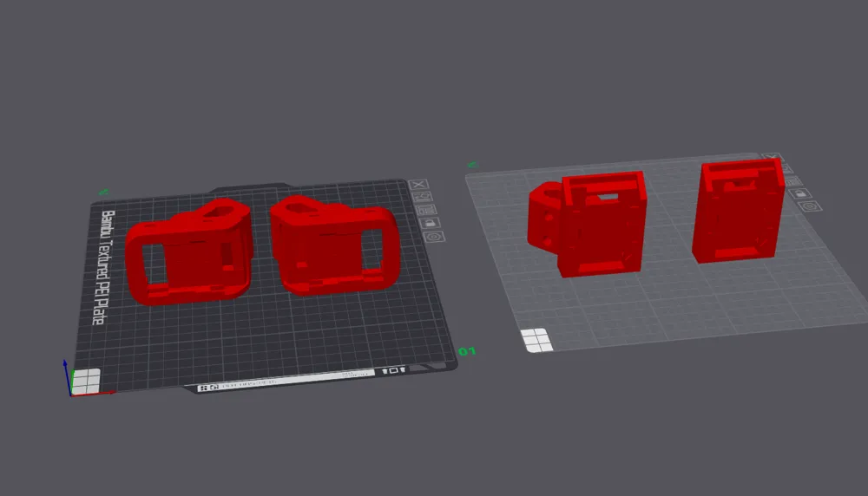Open plate settings icon on plate 01
This screenshot has height=496, width=868.
pyautogui.click(x=434, y=236)
